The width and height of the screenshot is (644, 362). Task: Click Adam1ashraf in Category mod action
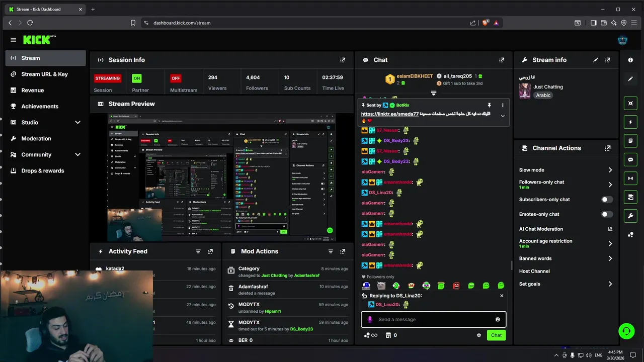click(x=306, y=276)
